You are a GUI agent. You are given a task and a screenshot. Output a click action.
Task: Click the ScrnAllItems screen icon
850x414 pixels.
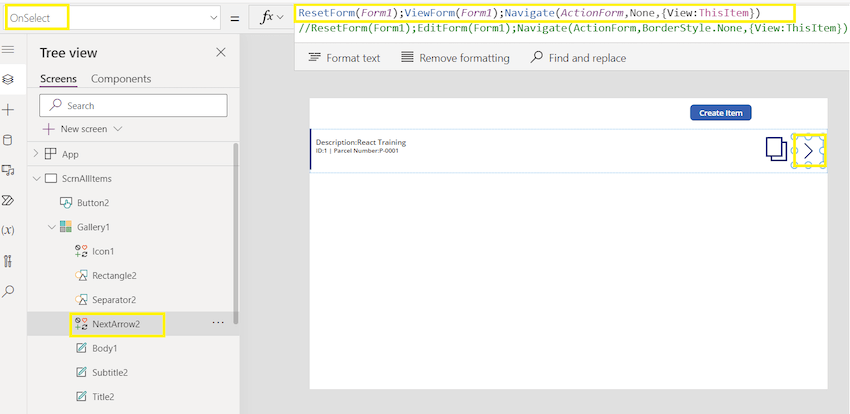click(50, 178)
